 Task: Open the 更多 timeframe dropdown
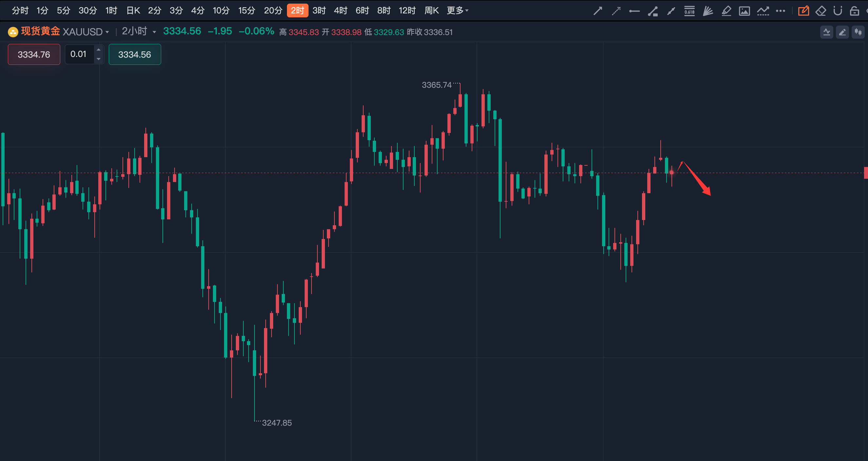click(x=457, y=10)
